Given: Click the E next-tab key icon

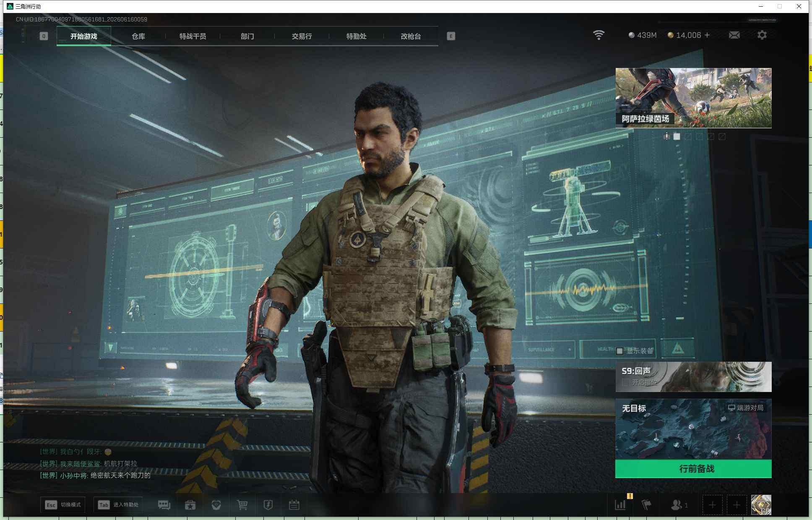Looking at the screenshot, I should (x=451, y=36).
